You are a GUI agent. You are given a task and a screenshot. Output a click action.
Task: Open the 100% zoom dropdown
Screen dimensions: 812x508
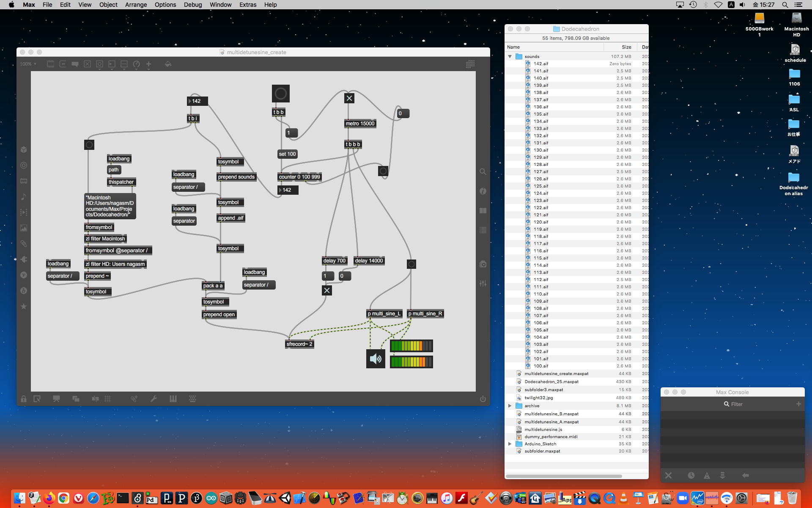(28, 64)
